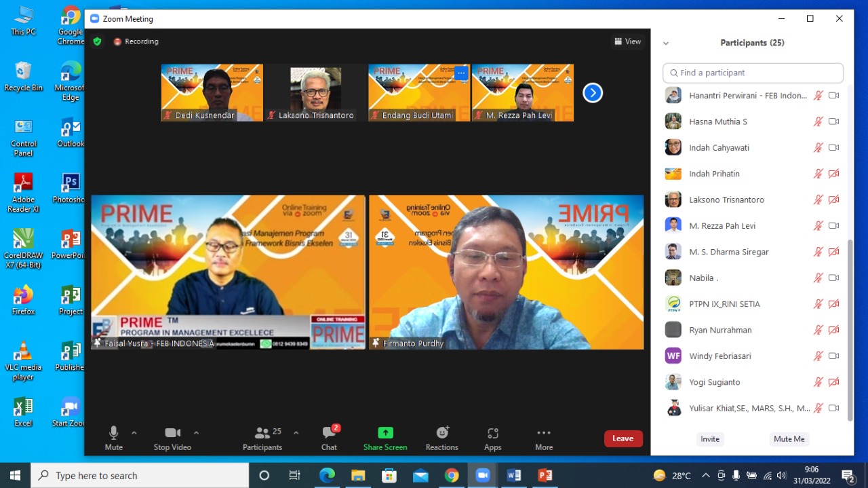Select Indah Prihatin participant row

click(753, 174)
